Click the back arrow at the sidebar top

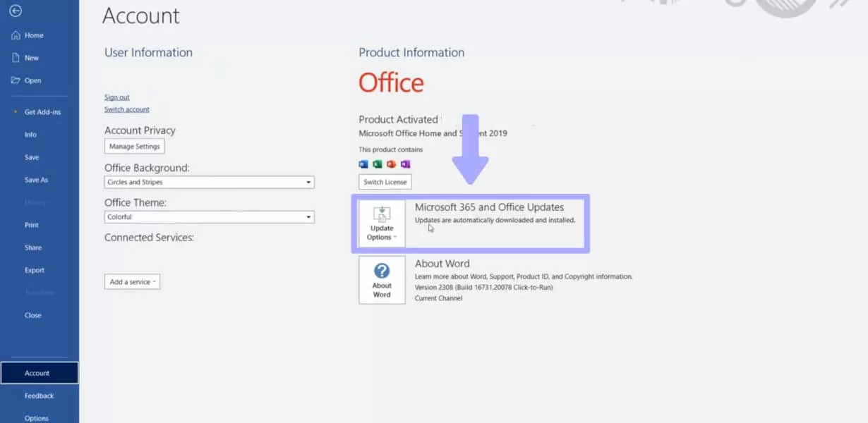click(x=16, y=11)
